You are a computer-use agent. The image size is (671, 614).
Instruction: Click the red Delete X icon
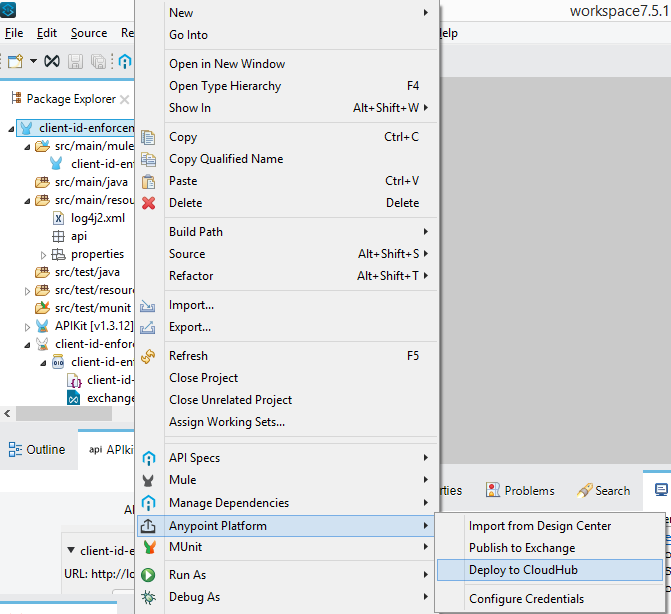pos(148,203)
